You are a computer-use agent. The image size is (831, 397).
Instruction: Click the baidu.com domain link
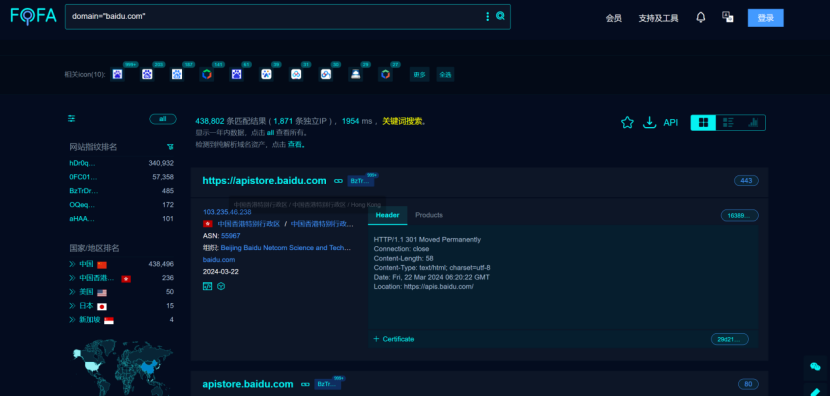pos(219,260)
